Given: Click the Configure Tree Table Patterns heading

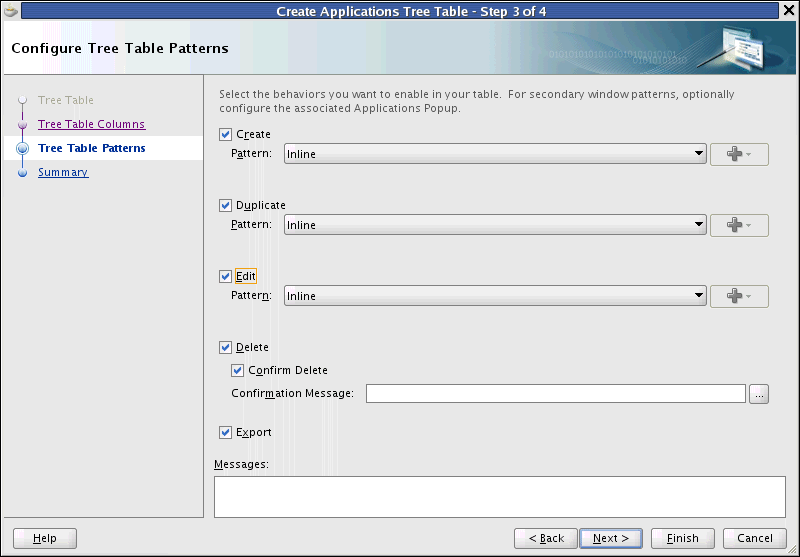Looking at the screenshot, I should [120, 48].
